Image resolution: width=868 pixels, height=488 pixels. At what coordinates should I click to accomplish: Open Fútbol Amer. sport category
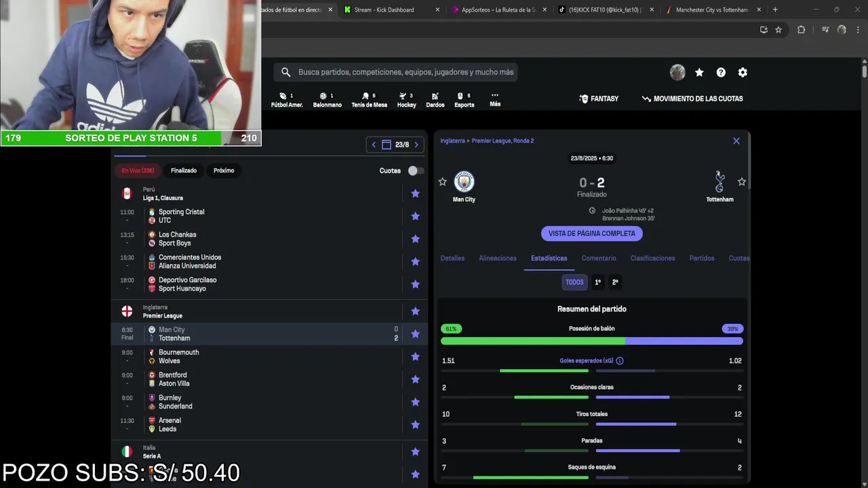tap(287, 100)
